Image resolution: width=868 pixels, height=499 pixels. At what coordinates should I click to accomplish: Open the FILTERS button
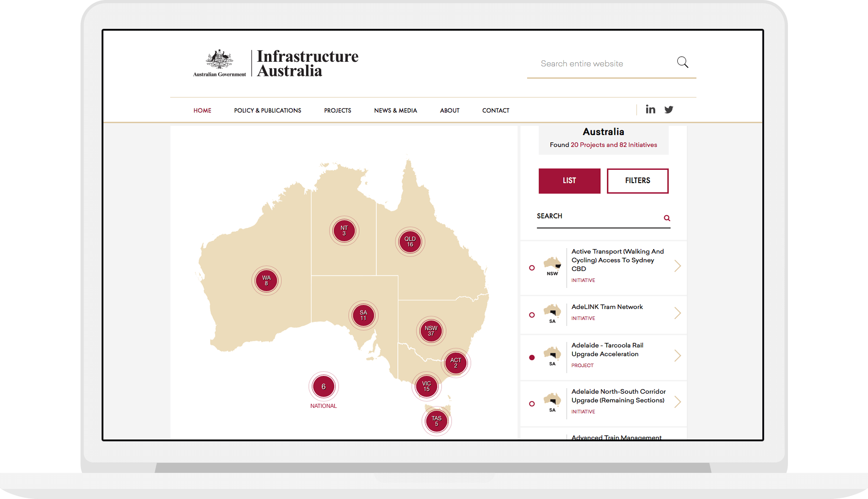click(637, 181)
